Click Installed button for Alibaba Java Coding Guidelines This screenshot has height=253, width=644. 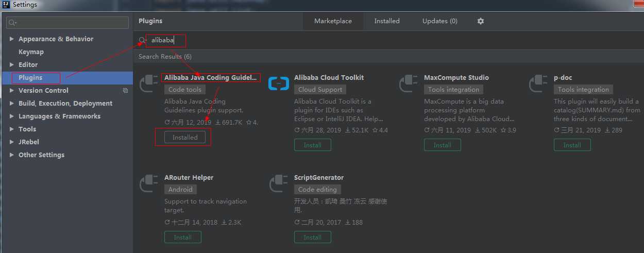pos(185,138)
